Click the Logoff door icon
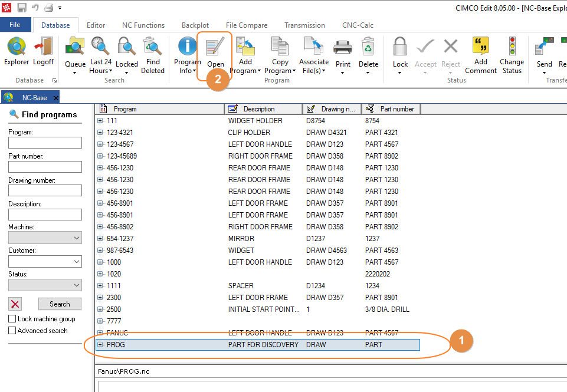567x392 pixels. pyautogui.click(x=44, y=46)
